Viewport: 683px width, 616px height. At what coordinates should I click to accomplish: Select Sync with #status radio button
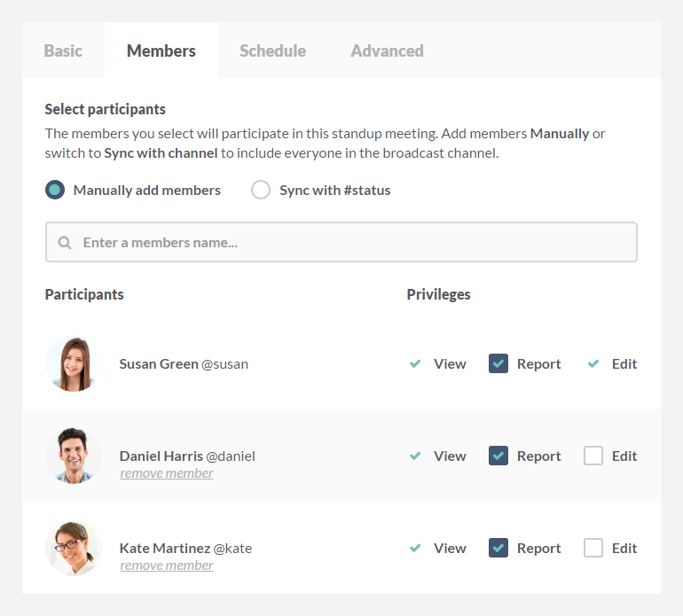(261, 190)
